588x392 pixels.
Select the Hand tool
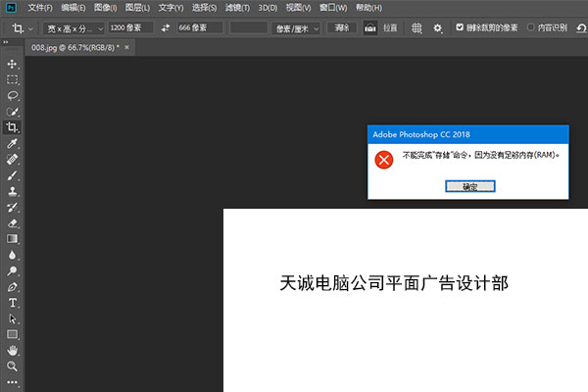[13, 350]
